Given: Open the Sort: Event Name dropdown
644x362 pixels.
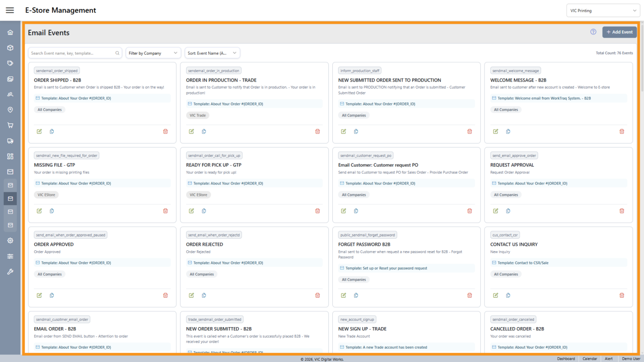Looking at the screenshot, I should click(212, 53).
